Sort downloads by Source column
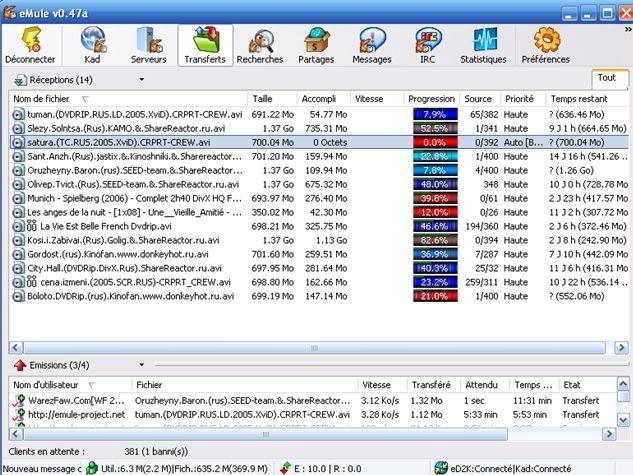This screenshot has width=633, height=475. (480, 98)
